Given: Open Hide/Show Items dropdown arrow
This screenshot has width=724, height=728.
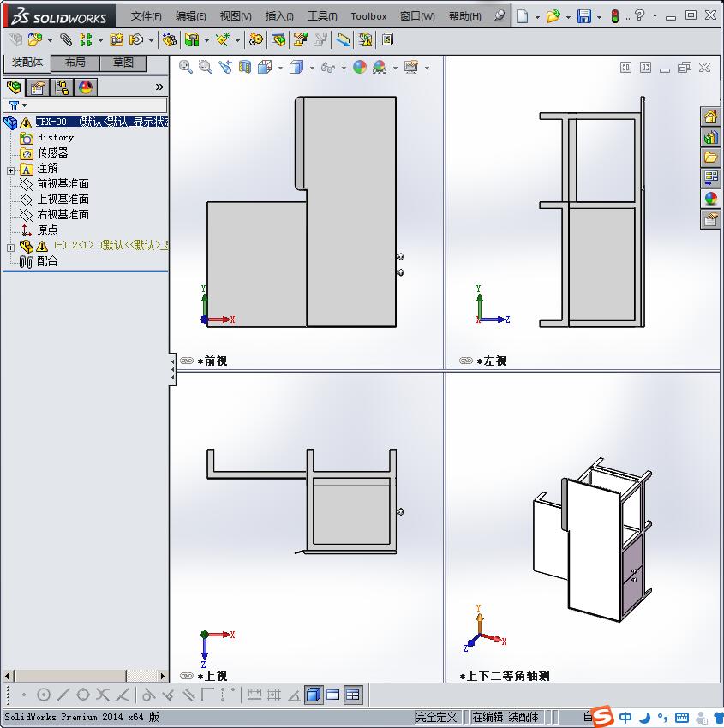Looking at the screenshot, I should [344, 68].
